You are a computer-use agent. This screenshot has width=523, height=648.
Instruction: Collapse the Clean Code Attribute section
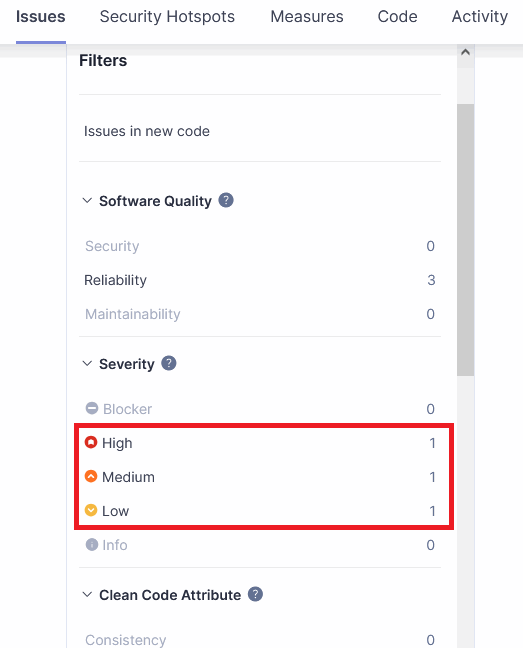click(87, 595)
